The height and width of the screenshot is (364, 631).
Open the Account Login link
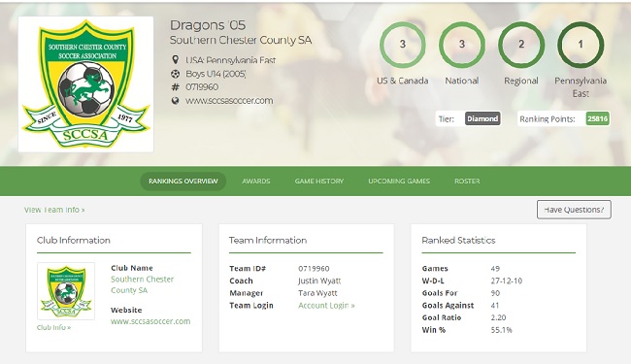tap(326, 306)
